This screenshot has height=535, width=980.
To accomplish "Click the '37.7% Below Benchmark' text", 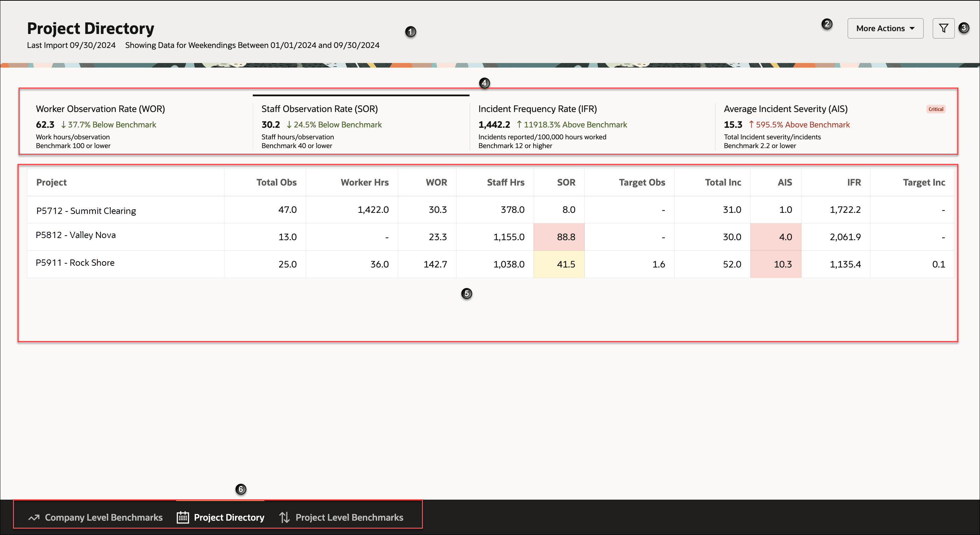I will [x=112, y=124].
